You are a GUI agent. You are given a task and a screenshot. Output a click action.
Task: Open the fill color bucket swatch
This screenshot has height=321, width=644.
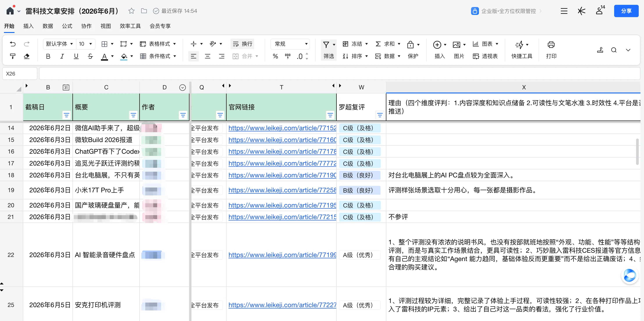point(124,56)
